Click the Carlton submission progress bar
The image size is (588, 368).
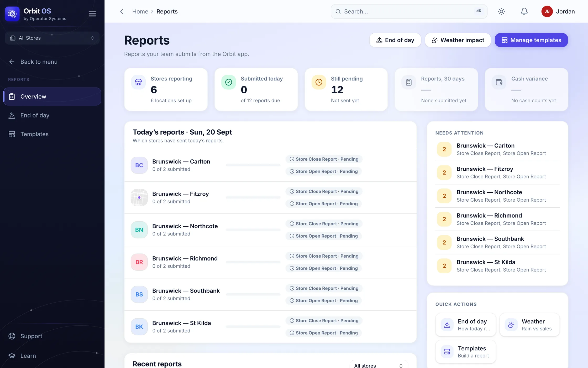pos(253,165)
